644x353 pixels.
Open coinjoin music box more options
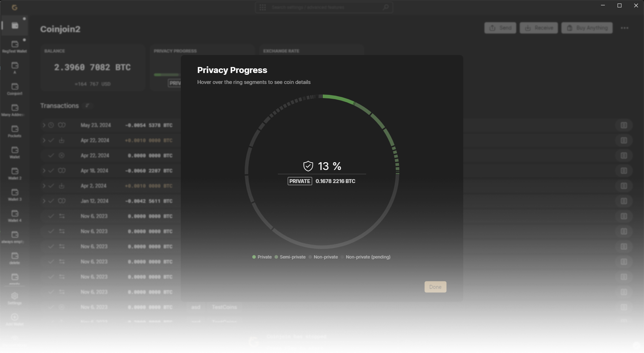(422, 342)
